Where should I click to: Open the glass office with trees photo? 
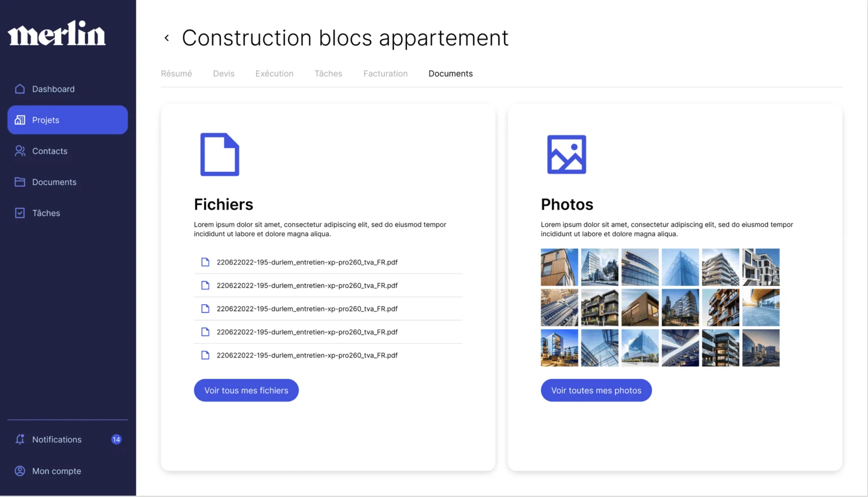tap(600, 267)
